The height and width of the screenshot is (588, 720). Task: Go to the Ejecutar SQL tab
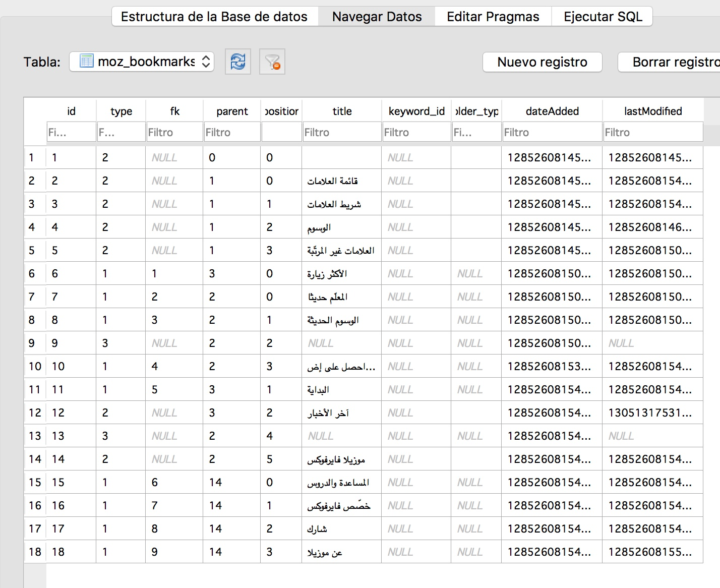[x=603, y=17]
